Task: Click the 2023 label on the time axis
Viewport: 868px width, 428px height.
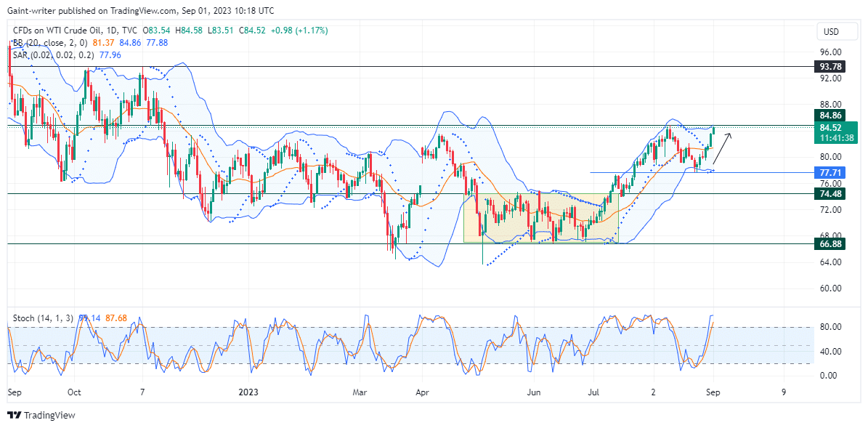Action: (248, 392)
